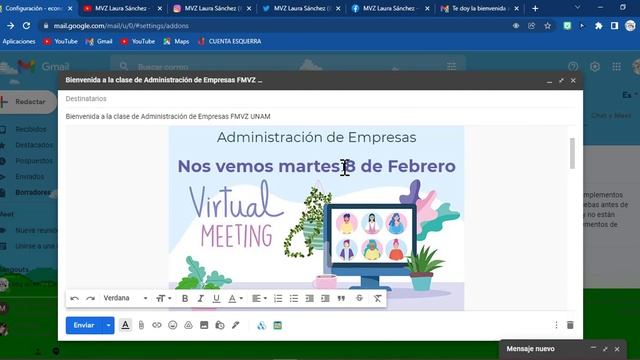Insert a signature with pen icon

pos(236,325)
